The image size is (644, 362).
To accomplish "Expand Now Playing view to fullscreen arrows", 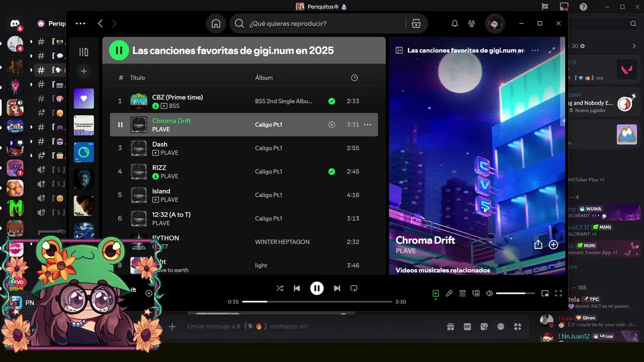I will point(552,50).
